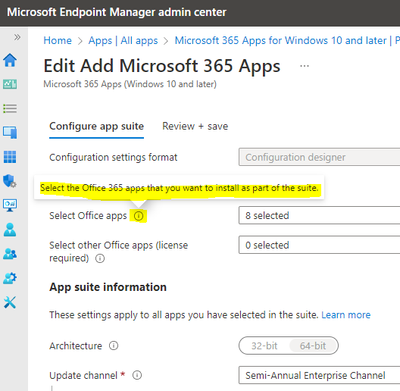This screenshot has width=400, height=391.
Task: Open Troubleshooting tools icon in sidebar
Action: 10,302
